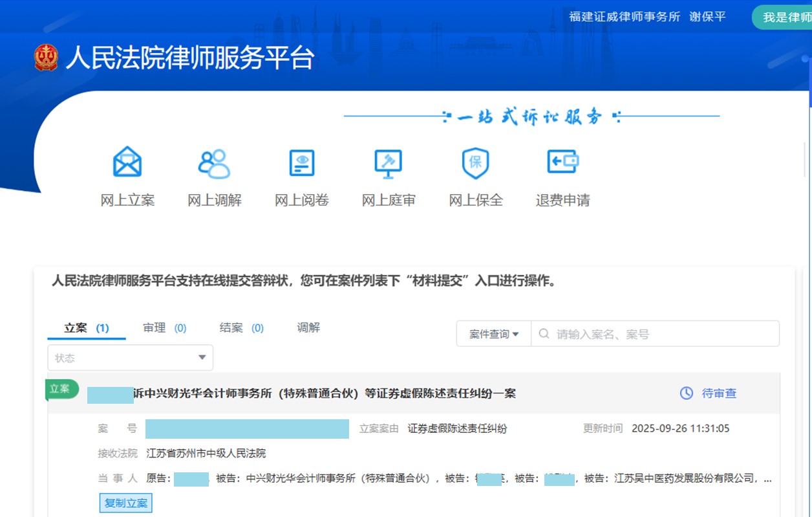Click the 网上立案 label
812x517 pixels.
click(x=127, y=201)
